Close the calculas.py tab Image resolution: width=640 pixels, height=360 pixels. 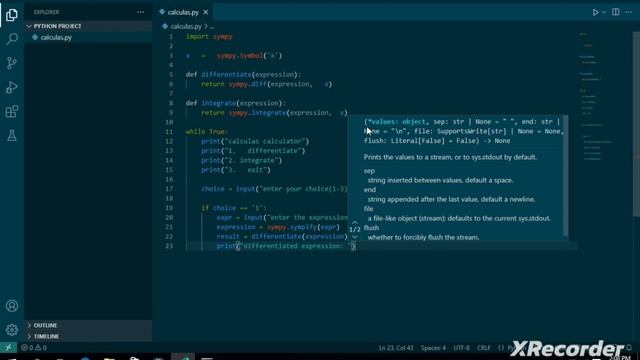tap(206, 12)
